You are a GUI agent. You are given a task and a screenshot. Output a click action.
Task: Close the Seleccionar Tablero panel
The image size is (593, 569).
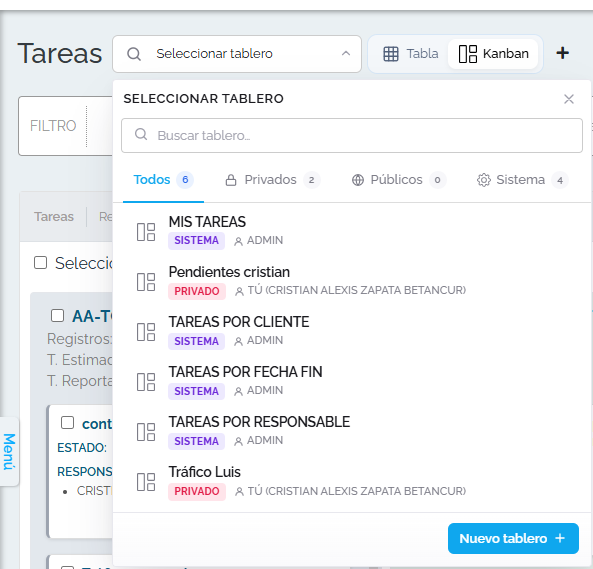click(569, 99)
